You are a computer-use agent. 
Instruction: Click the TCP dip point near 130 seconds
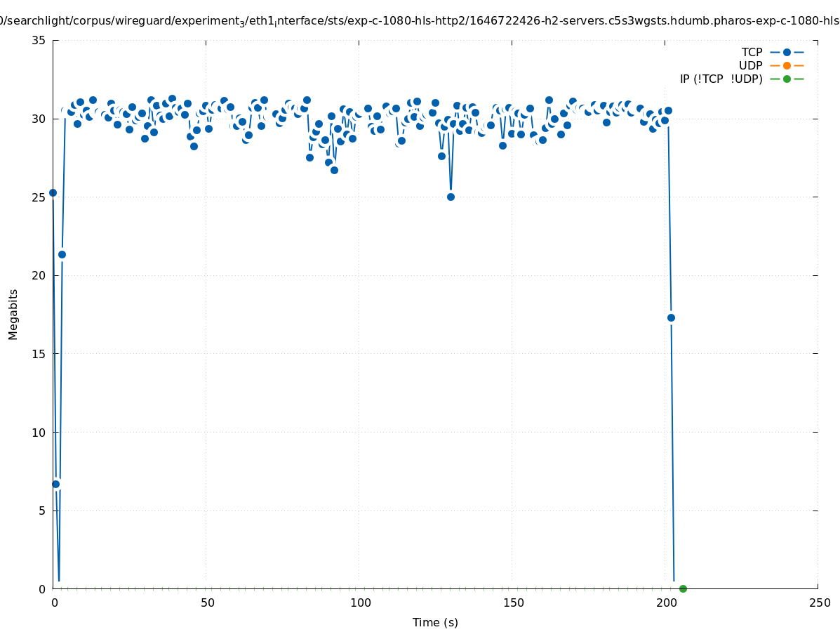point(451,197)
